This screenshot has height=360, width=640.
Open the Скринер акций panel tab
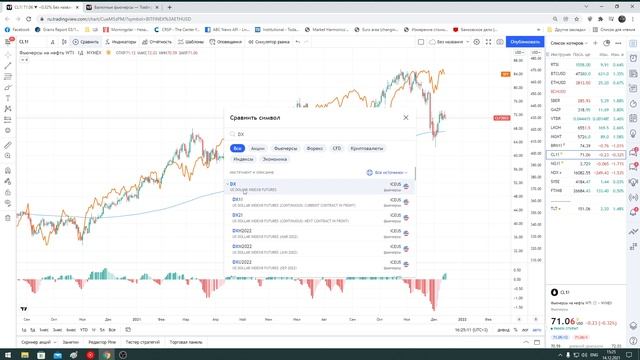point(38,342)
